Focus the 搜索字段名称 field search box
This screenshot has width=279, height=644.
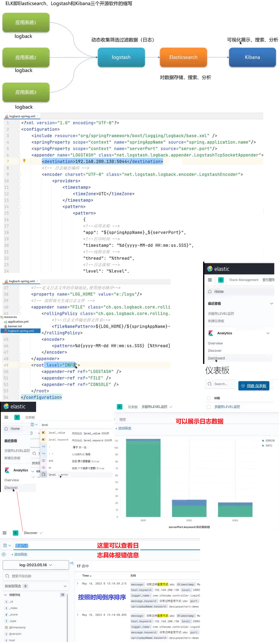[x=36, y=576]
